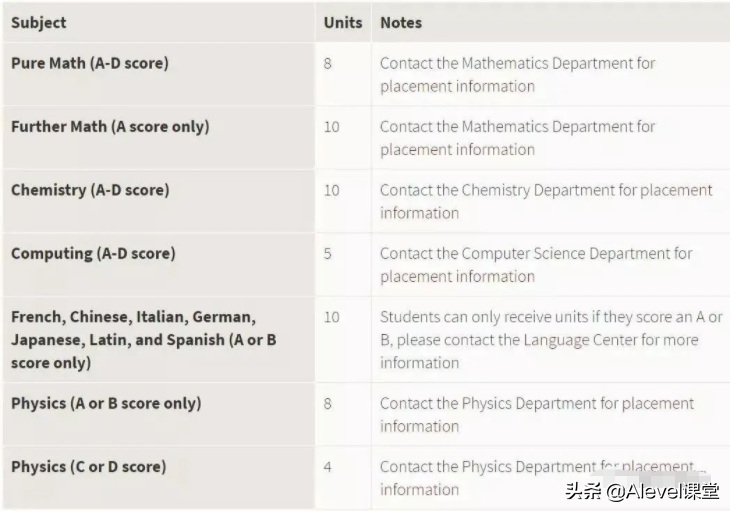Click the 10 units value for Further Math
The image size is (734, 515).
331,127
